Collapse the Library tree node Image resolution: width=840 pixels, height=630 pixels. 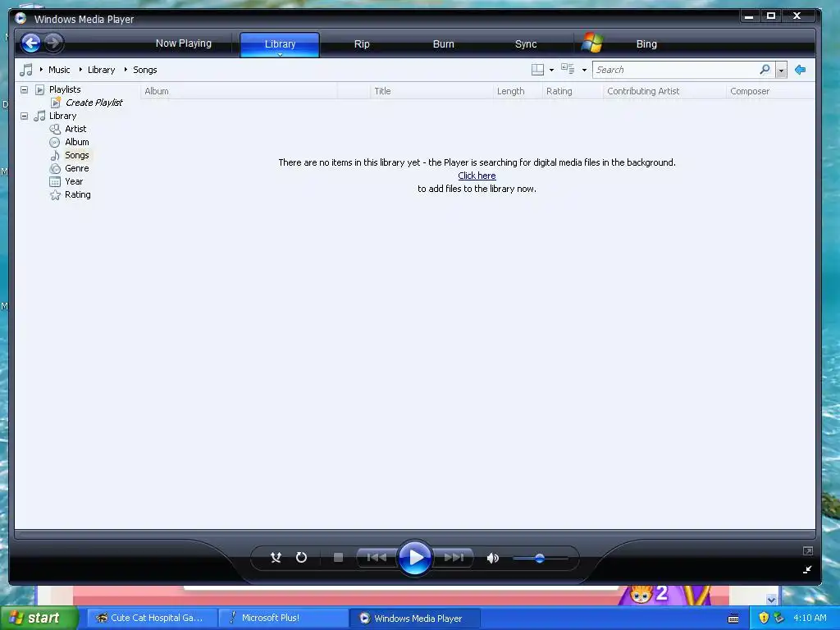tap(24, 116)
